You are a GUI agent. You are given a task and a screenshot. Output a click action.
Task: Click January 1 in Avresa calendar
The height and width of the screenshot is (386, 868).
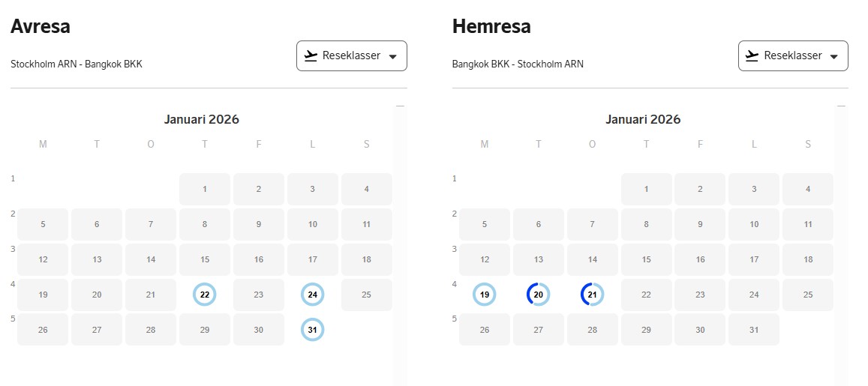pyautogui.click(x=205, y=189)
